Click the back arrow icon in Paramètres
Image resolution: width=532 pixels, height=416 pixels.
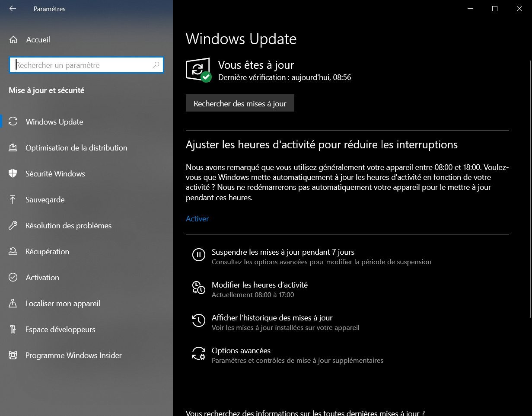tap(13, 8)
